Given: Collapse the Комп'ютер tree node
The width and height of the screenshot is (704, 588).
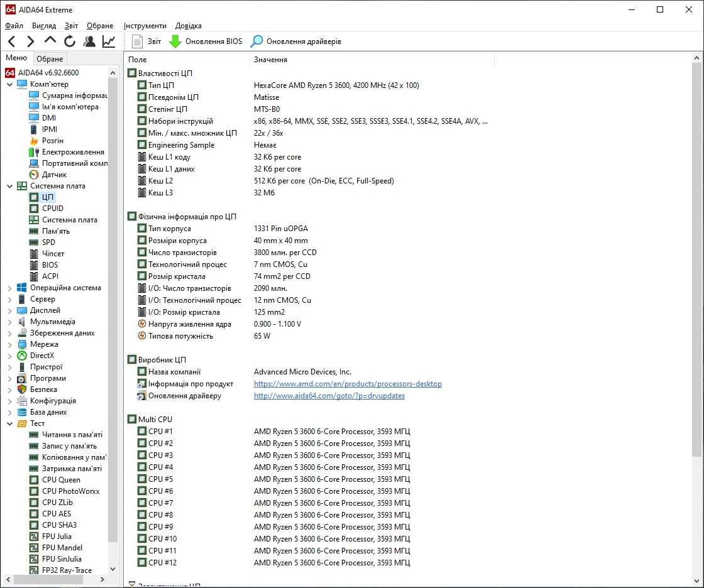Looking at the screenshot, I should point(10,84).
